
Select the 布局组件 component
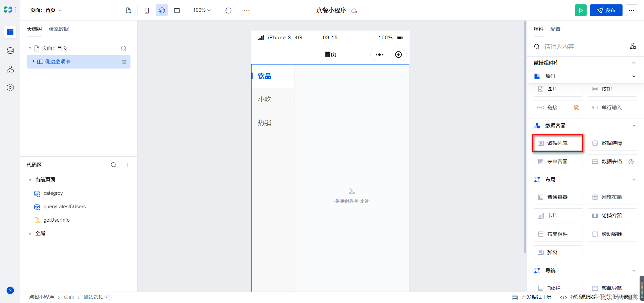(558, 234)
